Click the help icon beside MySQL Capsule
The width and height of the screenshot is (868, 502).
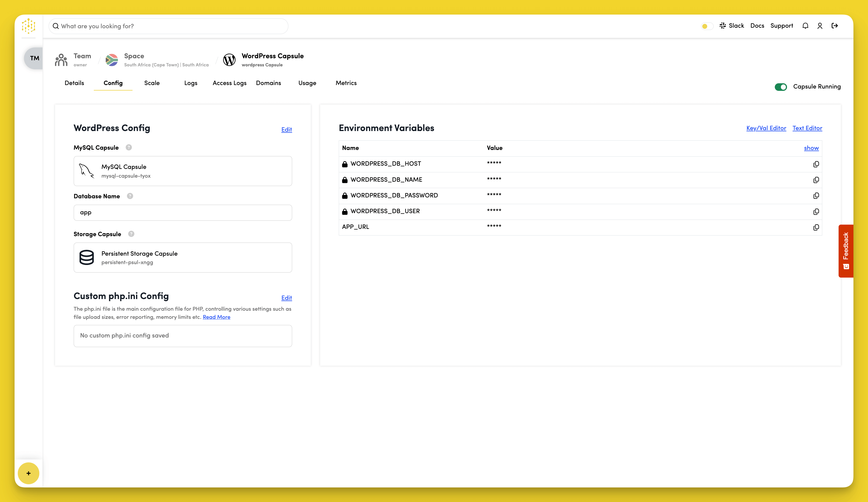129,147
